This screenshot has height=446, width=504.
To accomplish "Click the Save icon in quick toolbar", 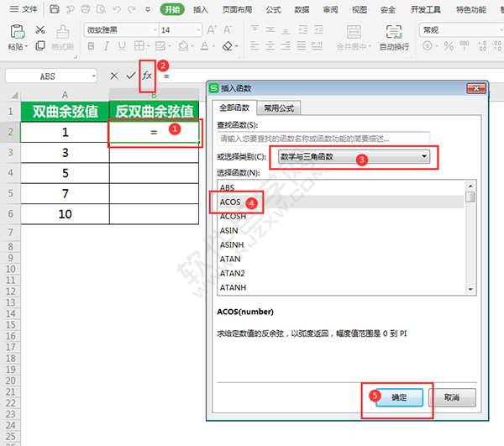I will pos(55,10).
